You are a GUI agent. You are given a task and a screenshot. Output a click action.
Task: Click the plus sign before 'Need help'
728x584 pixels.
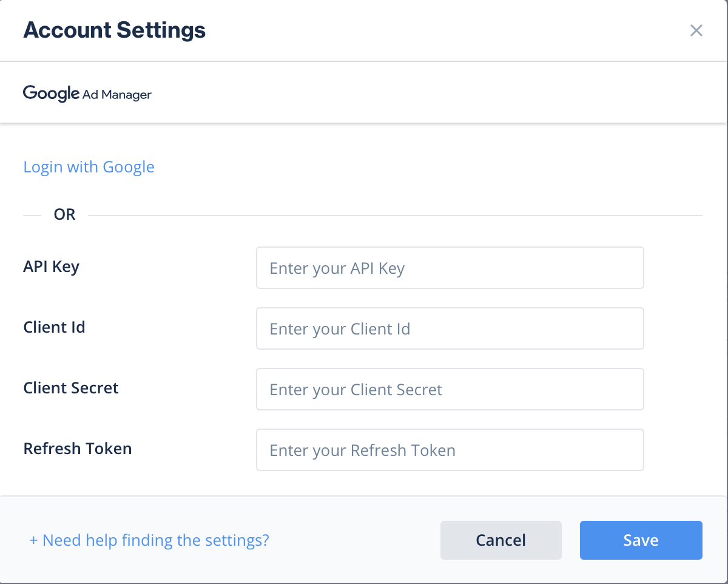(x=33, y=540)
